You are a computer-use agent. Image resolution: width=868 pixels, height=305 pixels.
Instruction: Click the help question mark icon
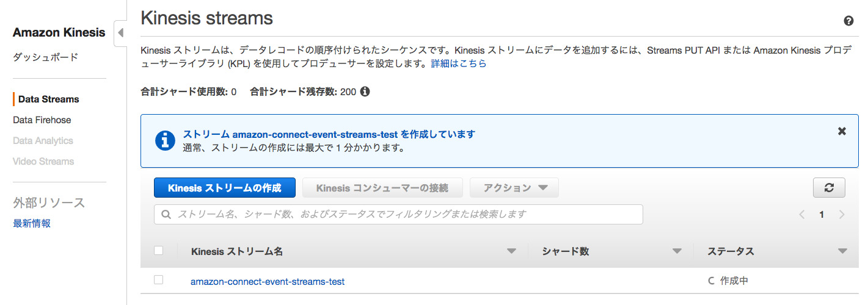click(848, 21)
